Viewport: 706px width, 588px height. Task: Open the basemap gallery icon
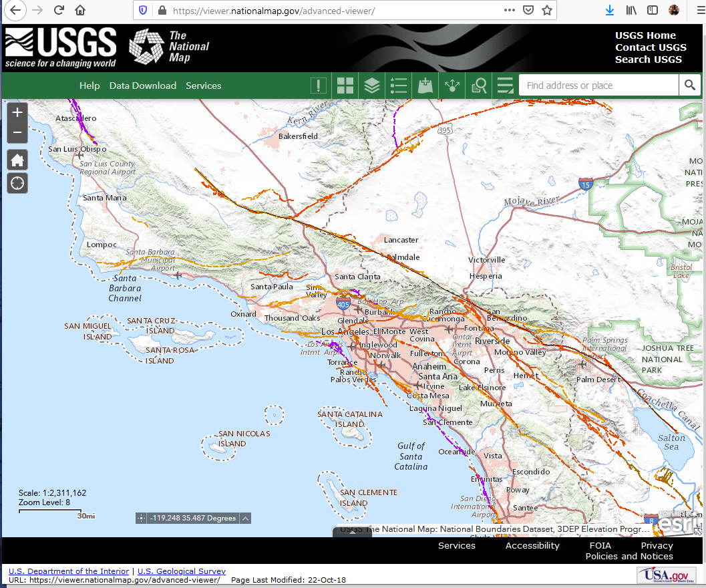pos(345,86)
